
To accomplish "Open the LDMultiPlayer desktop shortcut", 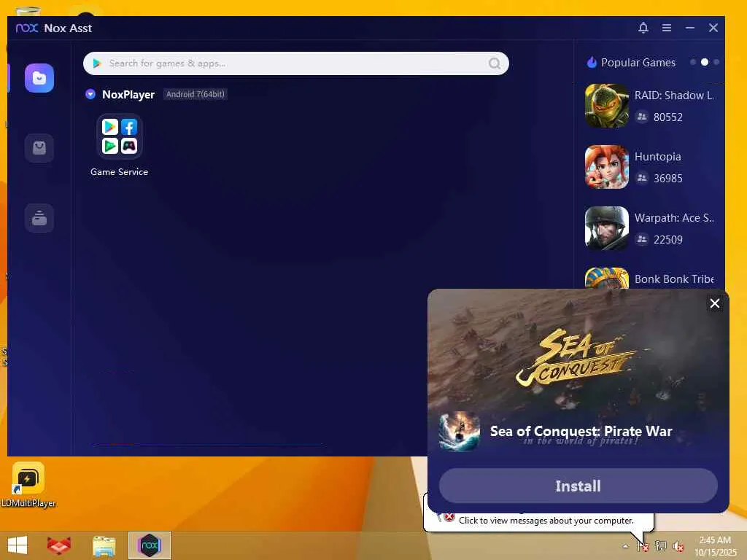I will [x=28, y=485].
